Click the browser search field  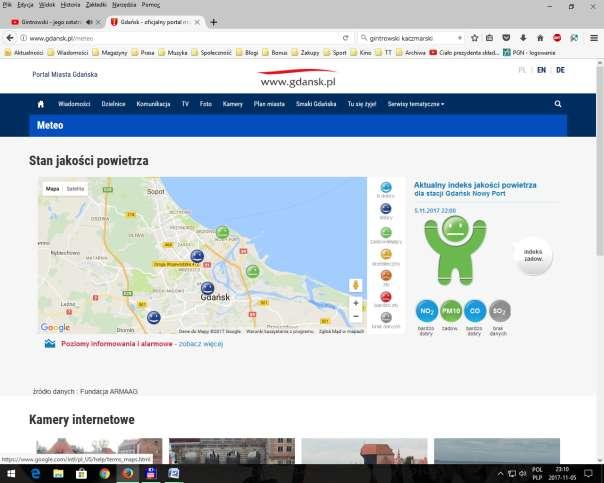(x=411, y=38)
